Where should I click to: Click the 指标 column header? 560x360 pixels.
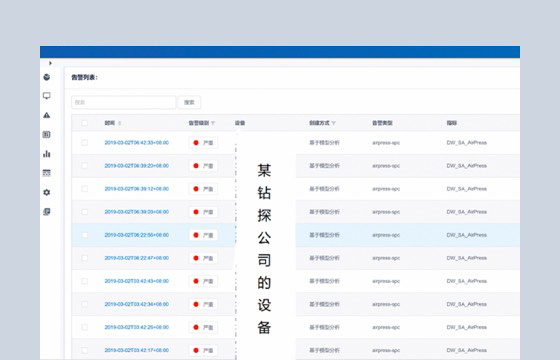point(451,123)
